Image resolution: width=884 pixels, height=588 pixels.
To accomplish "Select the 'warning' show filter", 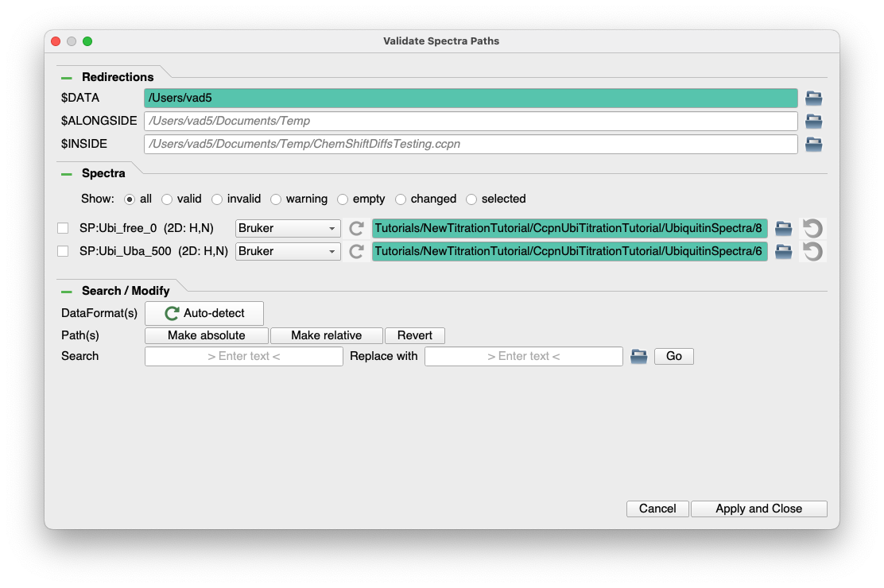I will pos(276,199).
